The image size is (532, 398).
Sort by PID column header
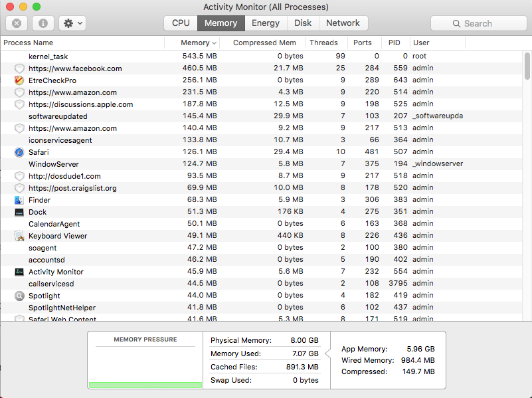click(395, 43)
